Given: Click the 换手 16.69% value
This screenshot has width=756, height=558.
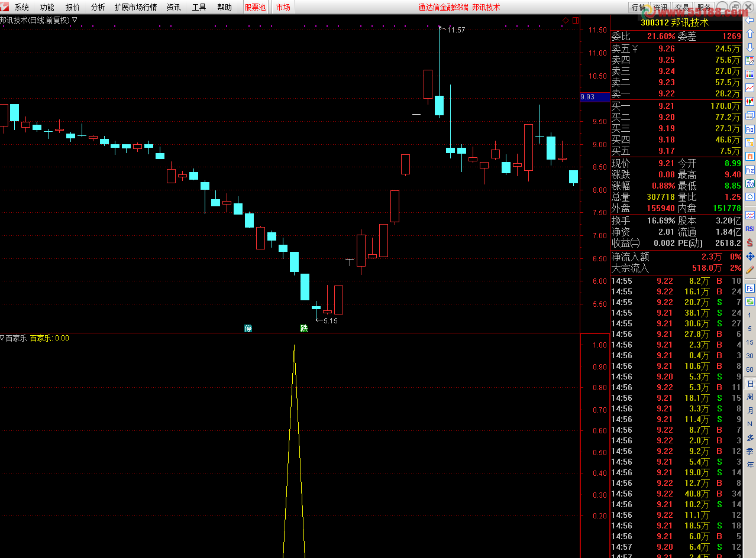Looking at the screenshot, I should click(661, 220).
